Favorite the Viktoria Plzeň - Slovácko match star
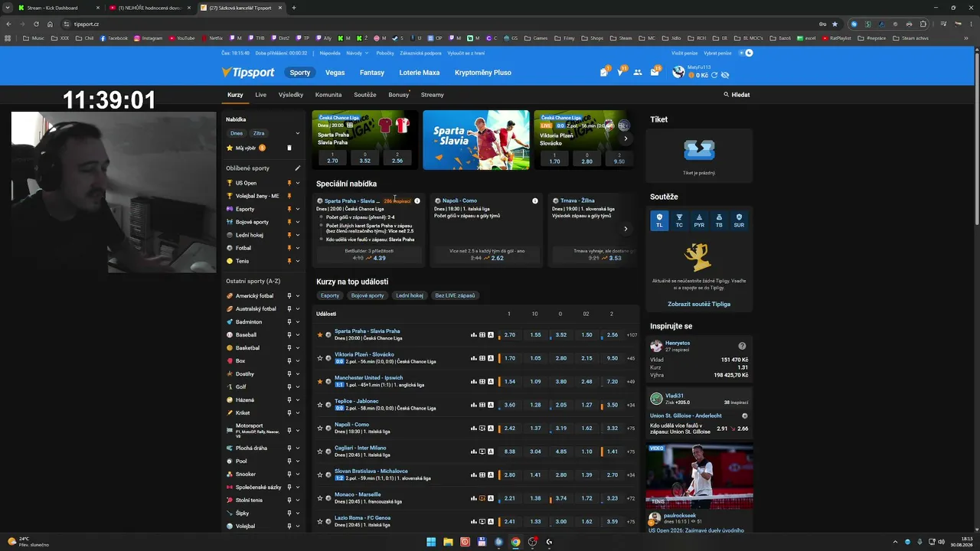Screen dimensions: 980x551 (320, 358)
